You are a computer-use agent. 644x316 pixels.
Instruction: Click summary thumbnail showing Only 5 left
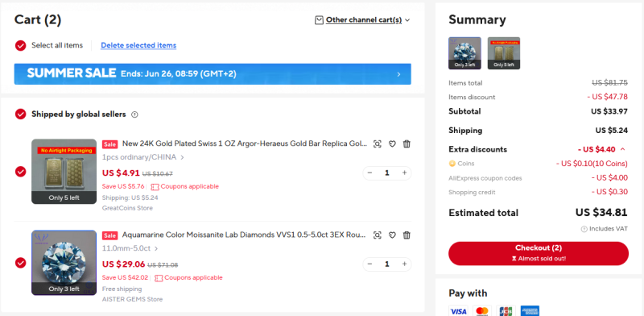tap(504, 53)
